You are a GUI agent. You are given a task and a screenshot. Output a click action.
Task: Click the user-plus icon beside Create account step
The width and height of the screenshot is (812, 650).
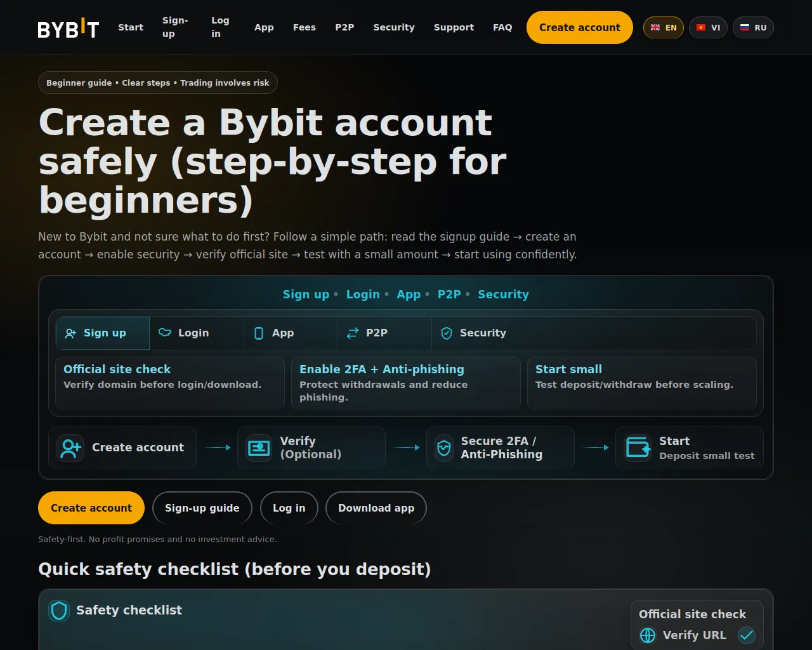pyautogui.click(x=70, y=448)
